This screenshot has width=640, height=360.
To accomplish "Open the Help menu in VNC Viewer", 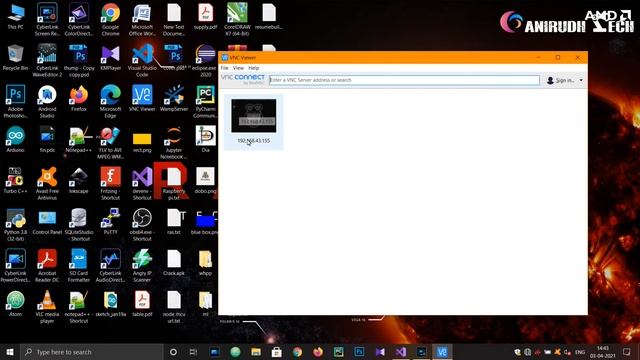I will [x=253, y=68].
